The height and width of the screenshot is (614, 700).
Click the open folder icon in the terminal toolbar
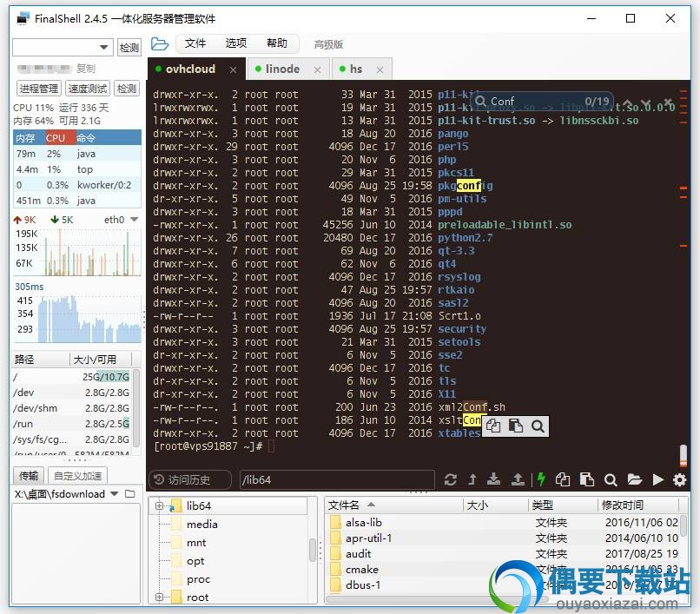(x=634, y=479)
